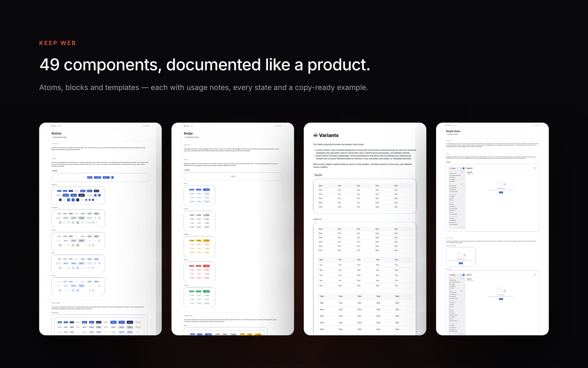Click the Variants heading text
588x368 pixels.
click(329, 135)
